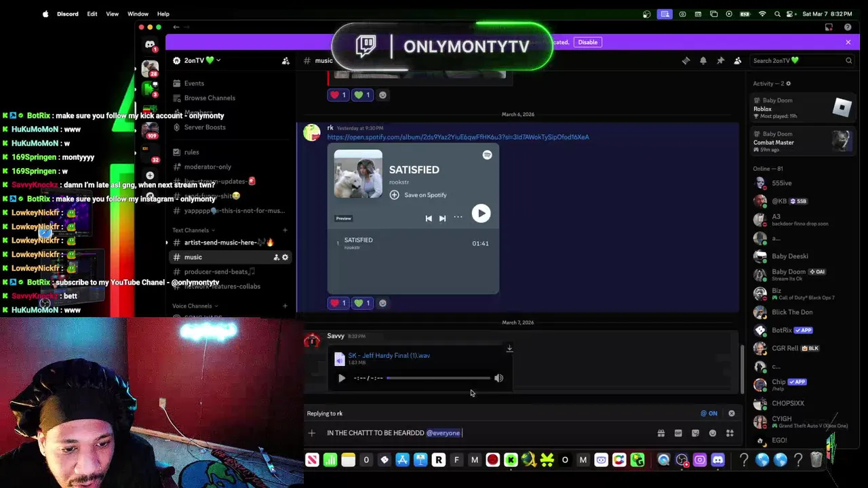Toggle red heart reaction on top message

pos(338,95)
